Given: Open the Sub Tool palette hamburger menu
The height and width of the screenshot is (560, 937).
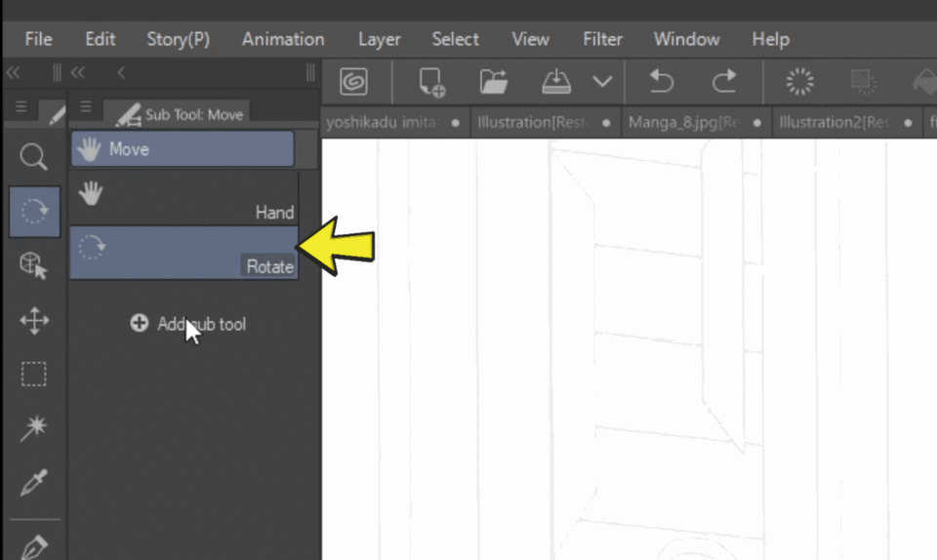Looking at the screenshot, I should (x=86, y=107).
